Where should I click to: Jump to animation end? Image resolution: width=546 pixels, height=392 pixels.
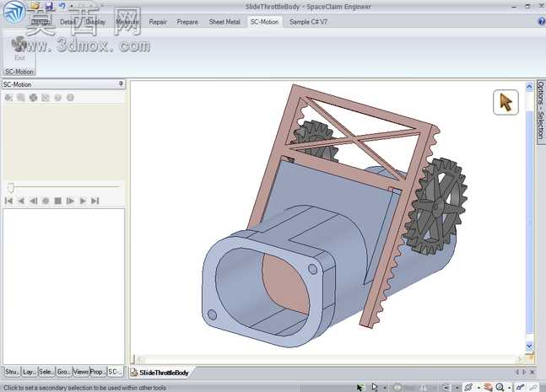coord(95,201)
